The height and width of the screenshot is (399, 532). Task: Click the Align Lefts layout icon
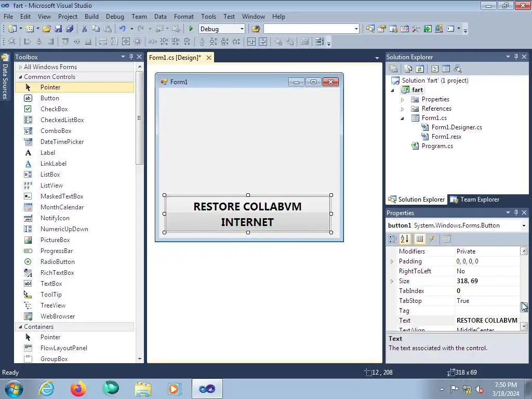[28, 42]
